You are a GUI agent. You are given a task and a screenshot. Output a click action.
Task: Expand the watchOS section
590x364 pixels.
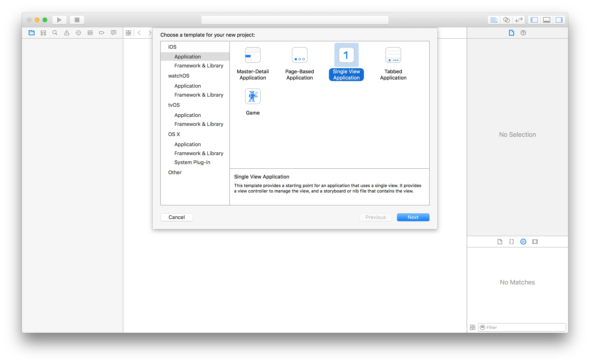point(178,76)
